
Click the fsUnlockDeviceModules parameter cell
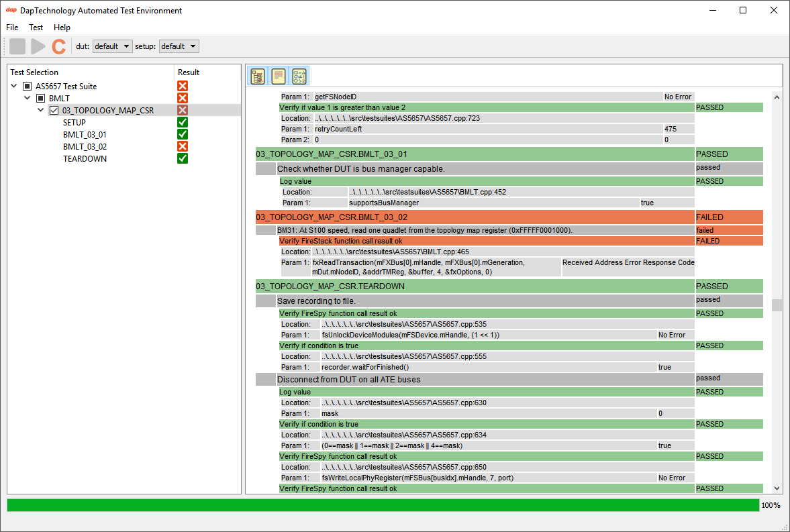tap(488, 335)
